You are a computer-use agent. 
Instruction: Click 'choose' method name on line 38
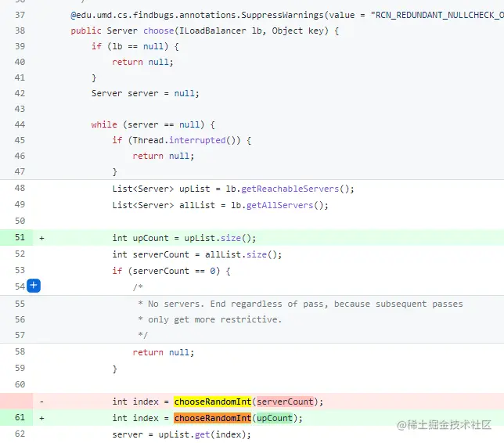(x=158, y=31)
